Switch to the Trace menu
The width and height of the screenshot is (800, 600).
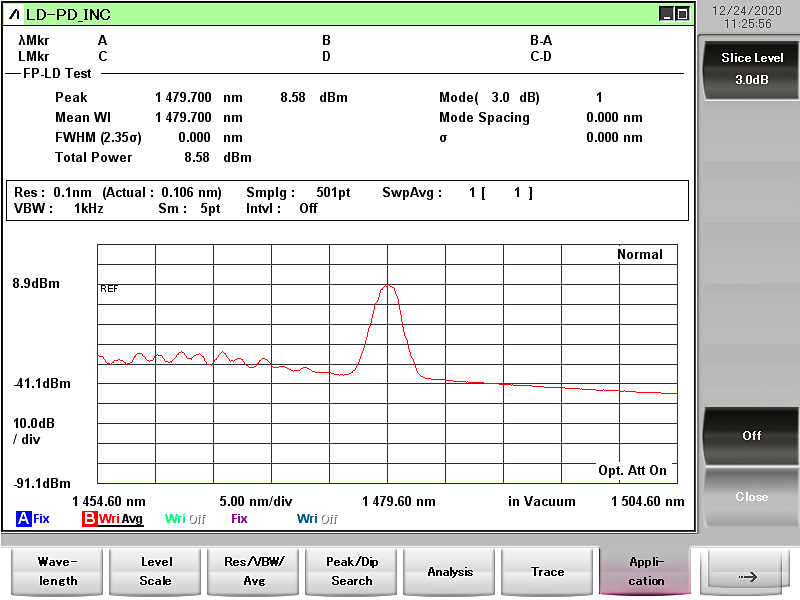click(548, 571)
